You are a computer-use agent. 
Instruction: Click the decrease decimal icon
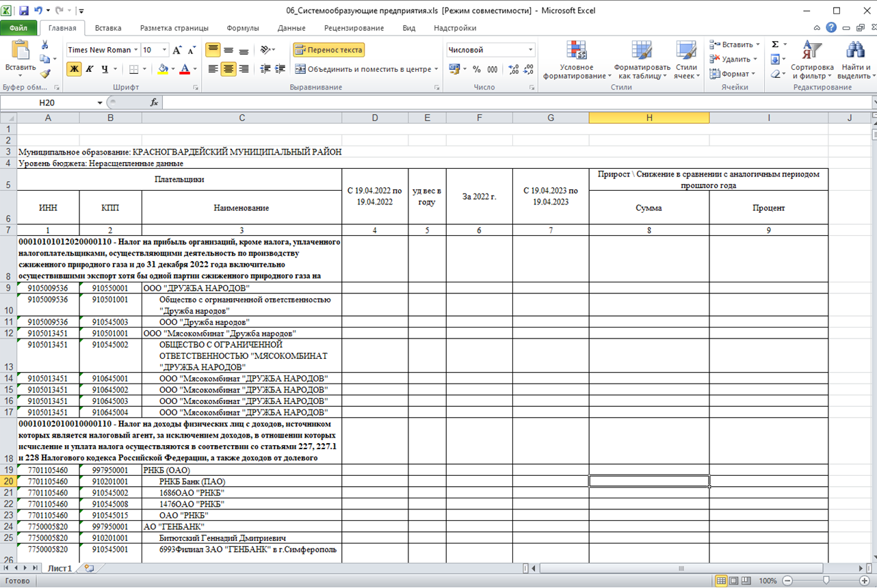(x=528, y=69)
